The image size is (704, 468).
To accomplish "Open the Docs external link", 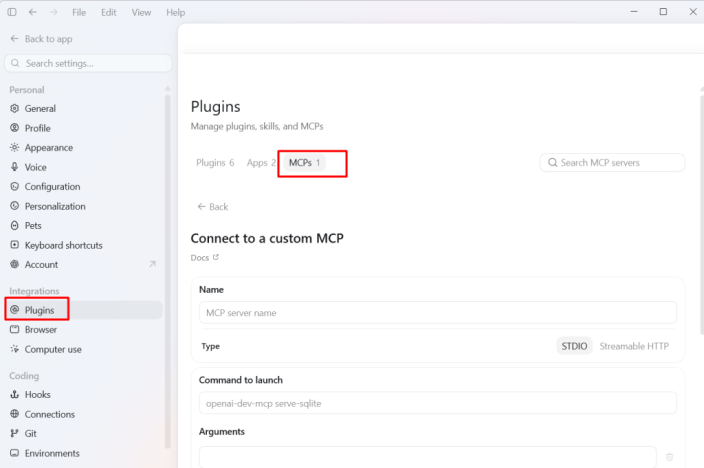I will tap(205, 257).
